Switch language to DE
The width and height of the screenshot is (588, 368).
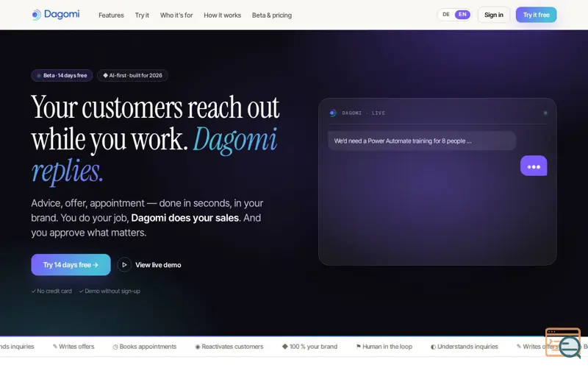446,15
